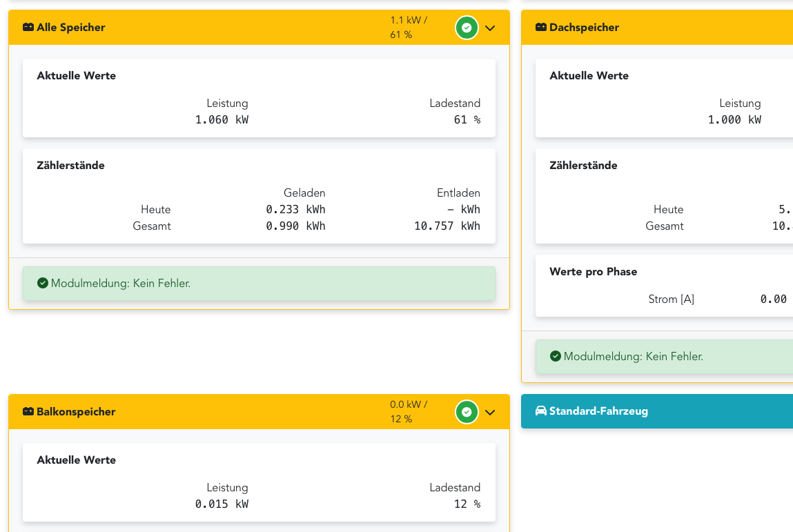Collapse the Balkonspeicher card chevron
The height and width of the screenshot is (532, 793).
[490, 413]
